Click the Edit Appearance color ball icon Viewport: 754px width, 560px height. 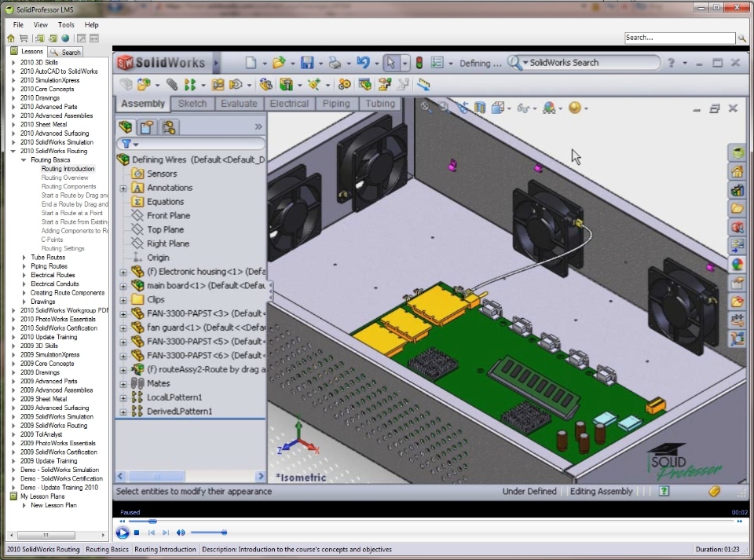point(549,108)
